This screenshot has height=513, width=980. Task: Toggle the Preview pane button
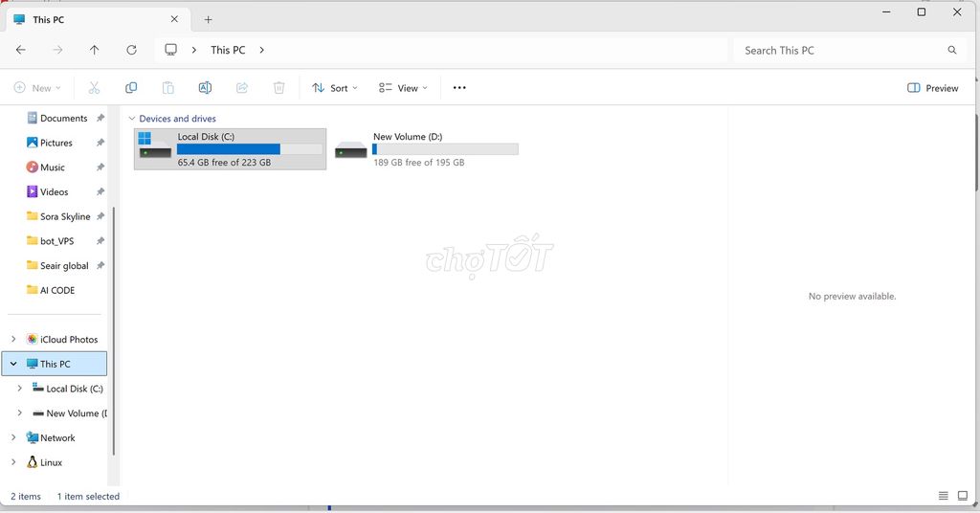[x=932, y=88]
